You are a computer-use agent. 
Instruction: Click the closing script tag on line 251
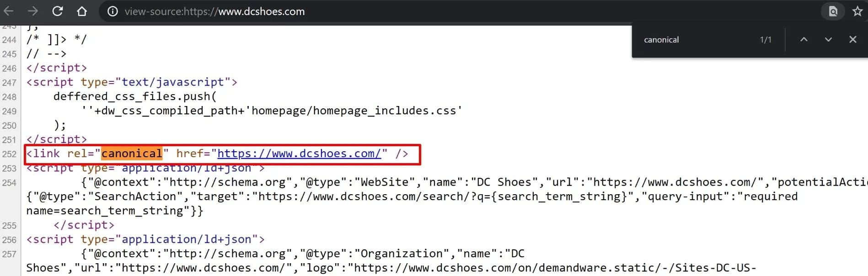tap(56, 139)
